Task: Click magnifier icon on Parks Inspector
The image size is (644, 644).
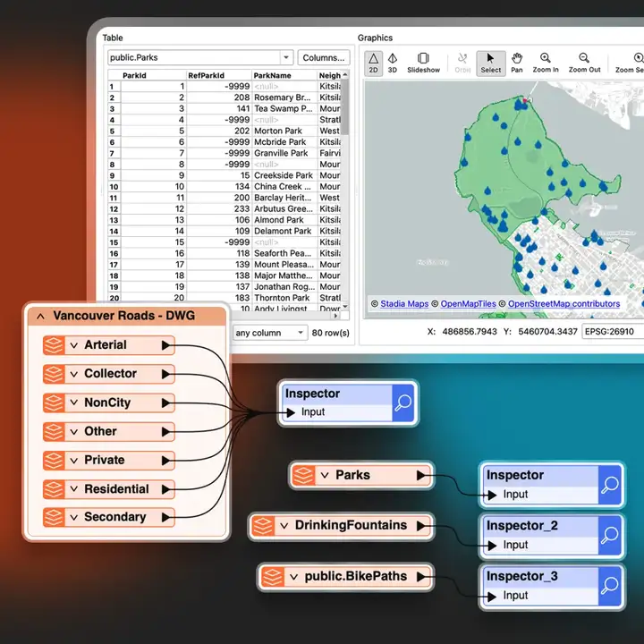Action: (609, 485)
